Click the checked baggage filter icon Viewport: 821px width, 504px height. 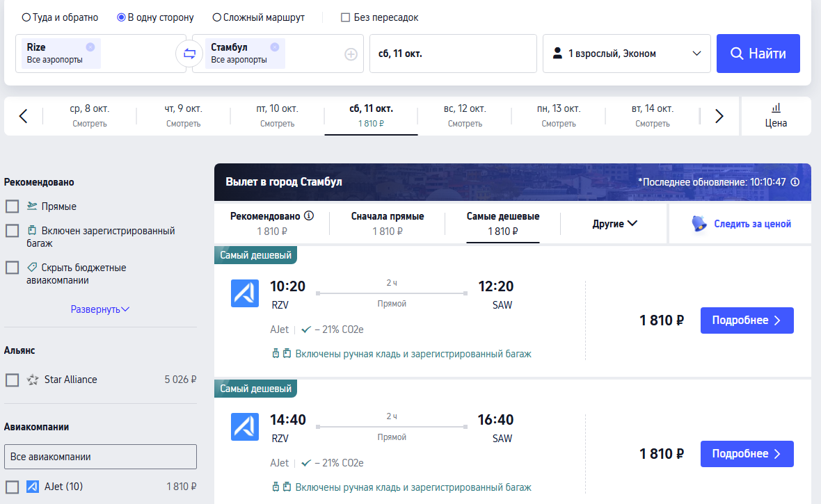tap(32, 230)
